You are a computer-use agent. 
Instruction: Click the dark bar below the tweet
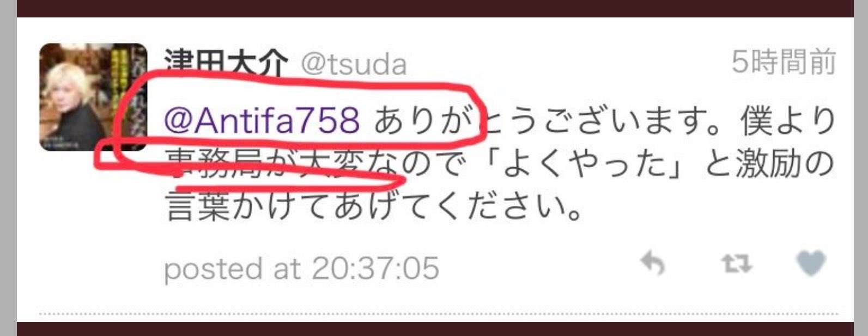point(434,329)
